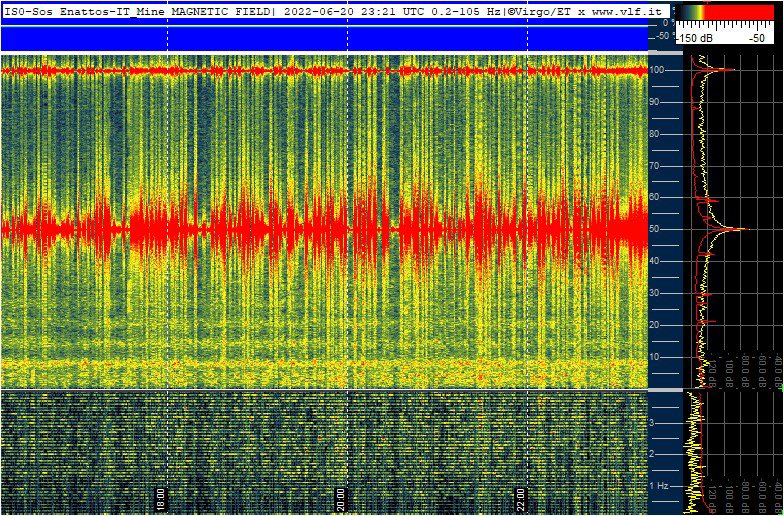Click the 20 Hz frequency axis label
Screen dimensions: 784x516
tap(657, 325)
